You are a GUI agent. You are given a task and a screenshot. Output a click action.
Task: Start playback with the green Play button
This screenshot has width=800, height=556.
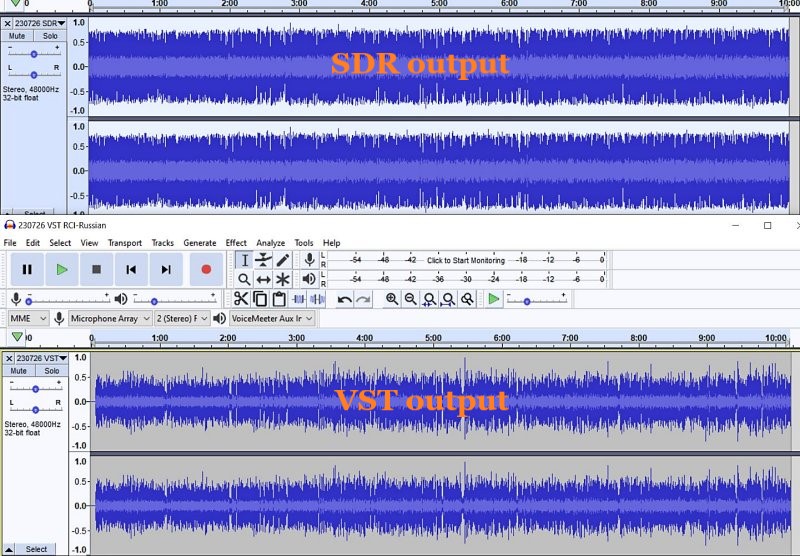click(x=62, y=269)
